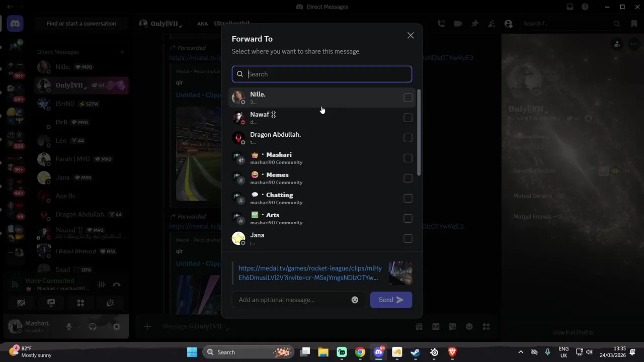
Task: Tick the checkbox for Dragon Abdullah.
Action: pos(408,138)
